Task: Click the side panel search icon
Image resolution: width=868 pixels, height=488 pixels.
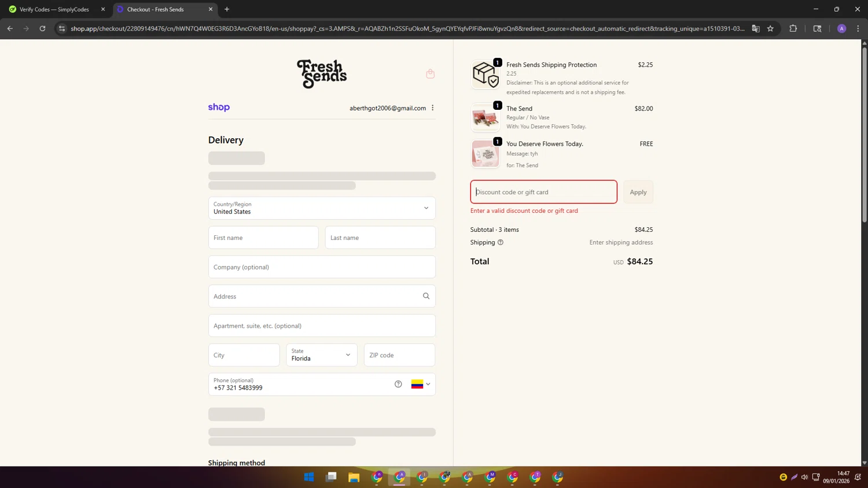Action: tap(817, 28)
